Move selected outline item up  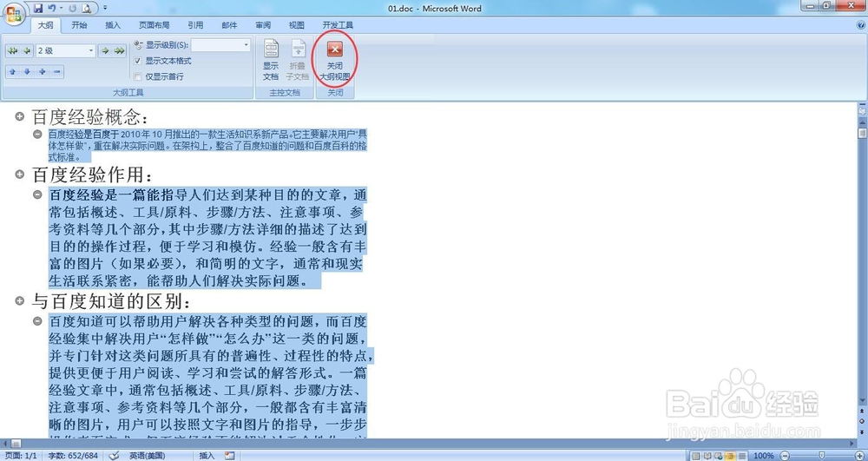click(12, 71)
